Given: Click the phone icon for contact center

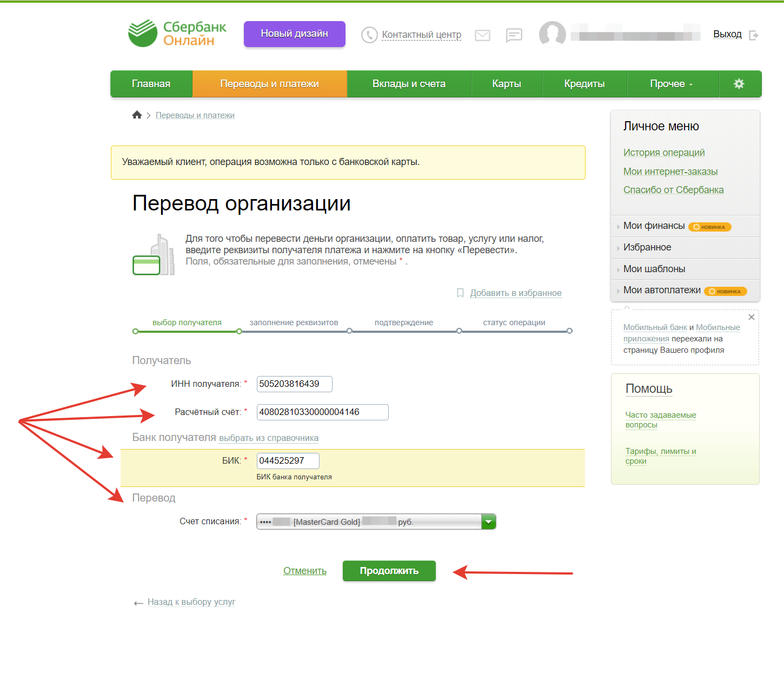Looking at the screenshot, I should coord(369,35).
